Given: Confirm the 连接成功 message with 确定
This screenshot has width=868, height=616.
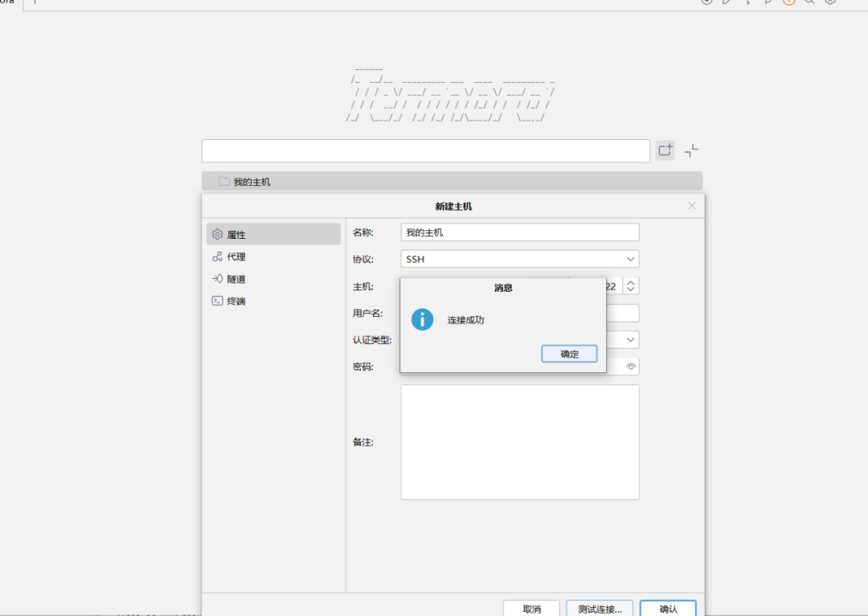Looking at the screenshot, I should (x=569, y=354).
